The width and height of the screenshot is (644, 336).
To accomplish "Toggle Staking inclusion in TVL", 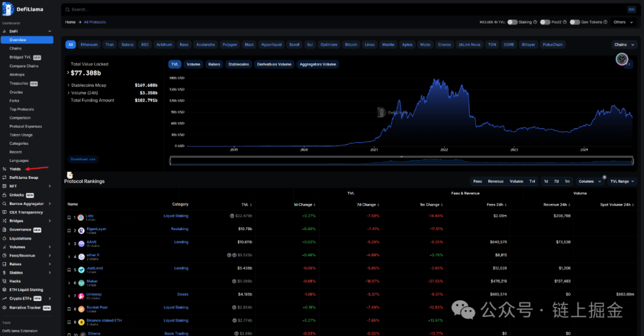I will (x=512, y=22).
